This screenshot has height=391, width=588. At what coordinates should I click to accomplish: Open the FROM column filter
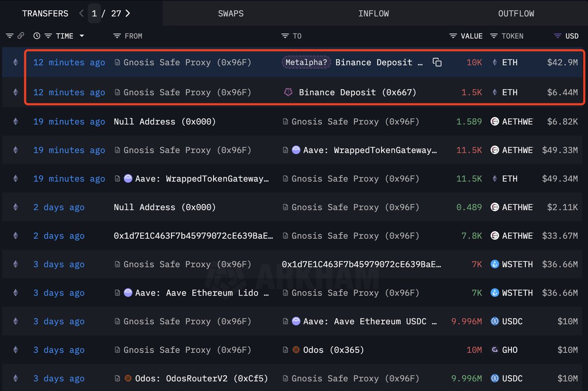click(x=117, y=36)
